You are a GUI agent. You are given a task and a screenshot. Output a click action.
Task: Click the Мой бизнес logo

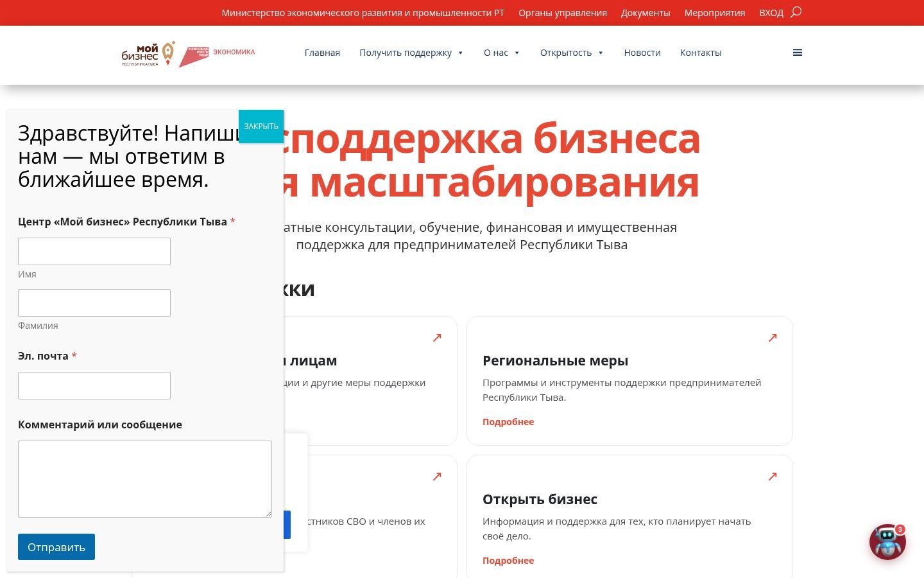pyautogui.click(x=149, y=54)
